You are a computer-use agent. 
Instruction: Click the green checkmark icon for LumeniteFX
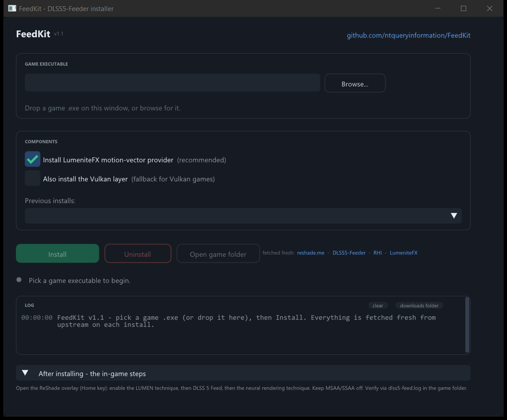[32, 159]
